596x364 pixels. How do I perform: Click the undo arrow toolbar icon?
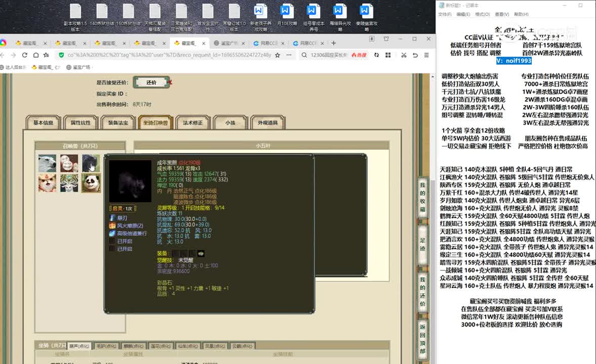[415, 55]
